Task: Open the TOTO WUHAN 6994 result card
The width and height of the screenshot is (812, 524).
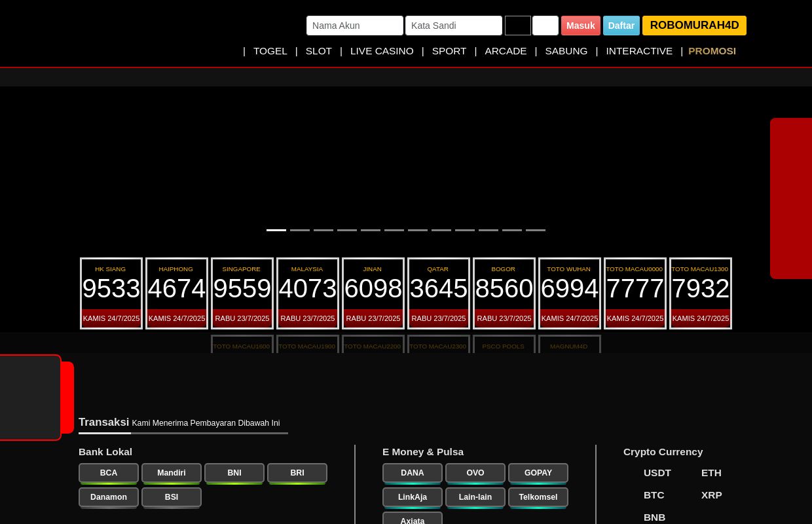Action: click(x=570, y=293)
